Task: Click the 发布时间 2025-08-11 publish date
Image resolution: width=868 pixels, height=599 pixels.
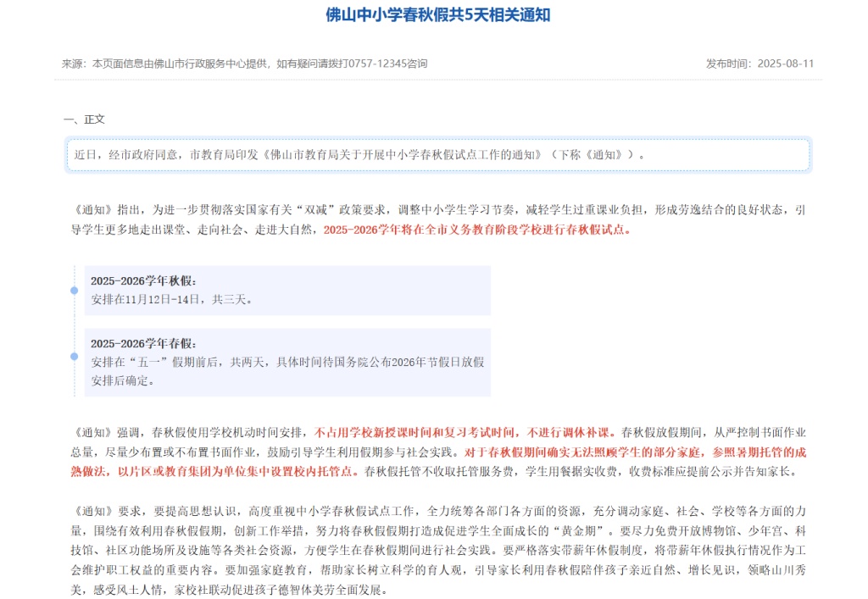Action: (759, 64)
